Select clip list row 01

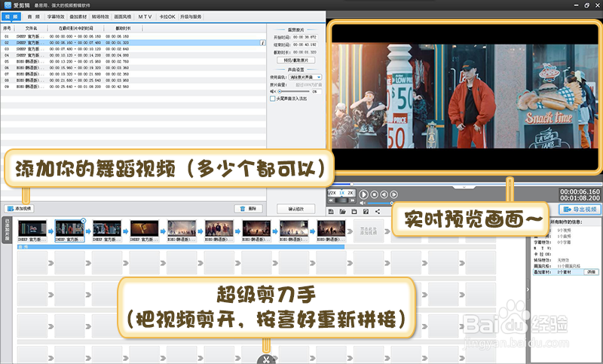[x=133, y=36]
